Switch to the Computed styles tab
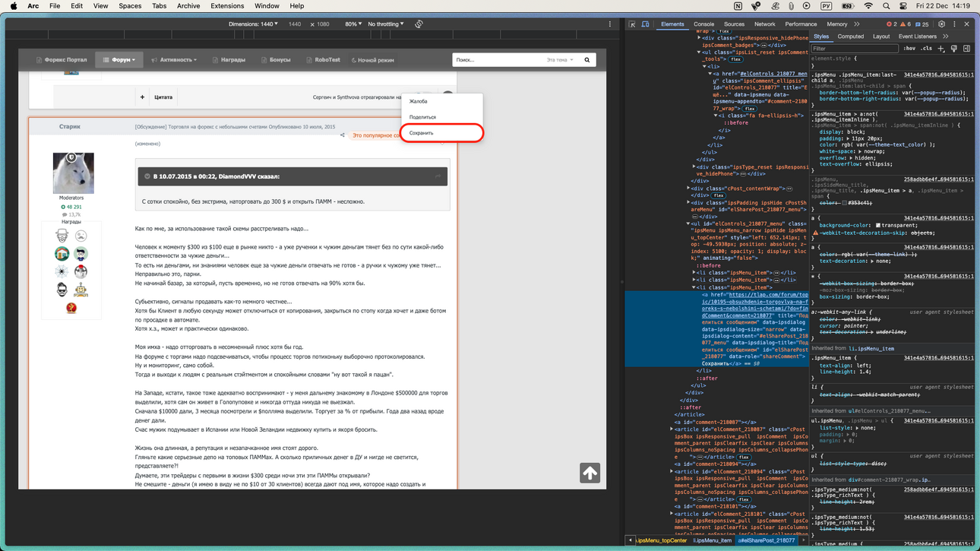The width and height of the screenshot is (980, 551). (x=850, y=36)
